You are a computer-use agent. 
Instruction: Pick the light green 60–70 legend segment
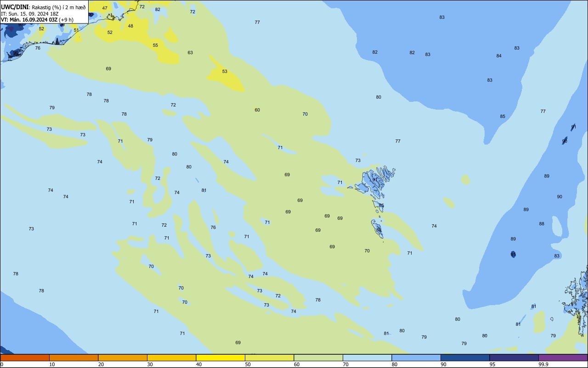pyautogui.click(x=318, y=357)
